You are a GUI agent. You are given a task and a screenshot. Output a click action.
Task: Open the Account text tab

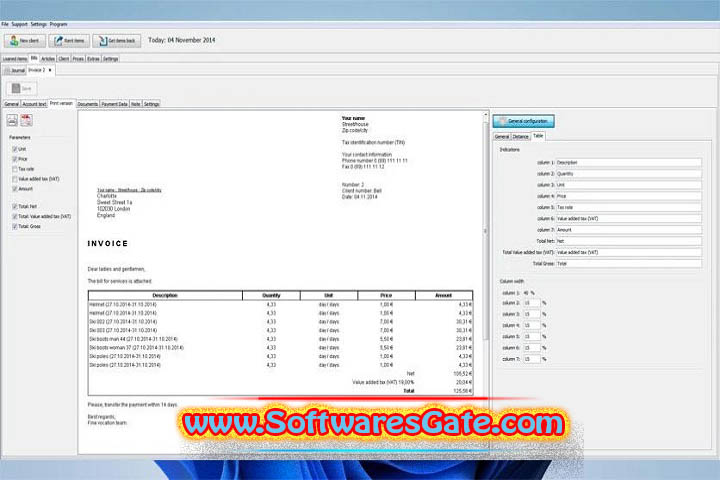34,104
